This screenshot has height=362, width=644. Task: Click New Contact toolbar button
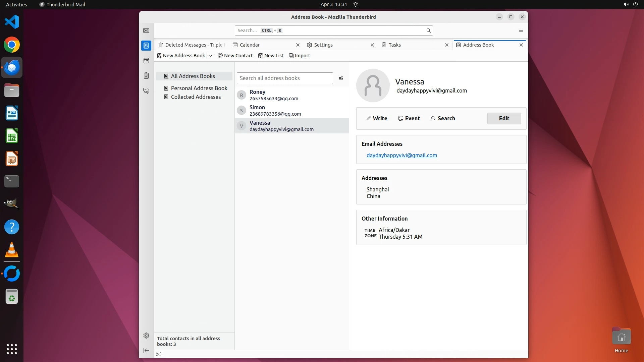(x=235, y=56)
